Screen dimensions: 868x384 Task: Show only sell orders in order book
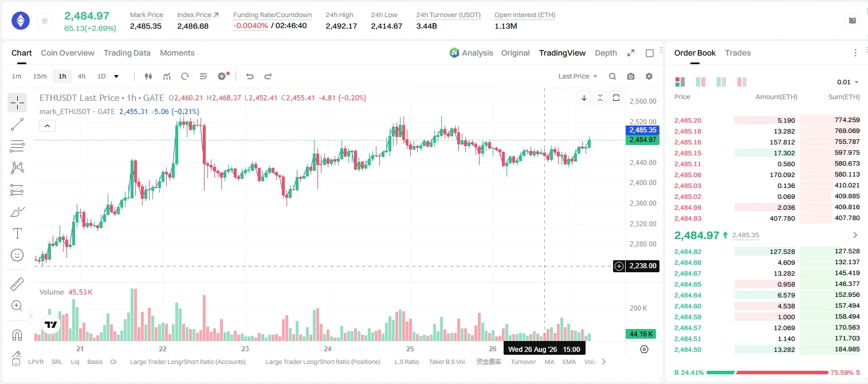[741, 82]
